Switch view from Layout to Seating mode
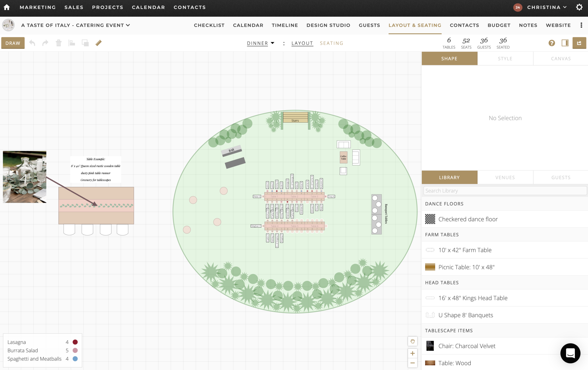588x370 pixels. point(332,43)
